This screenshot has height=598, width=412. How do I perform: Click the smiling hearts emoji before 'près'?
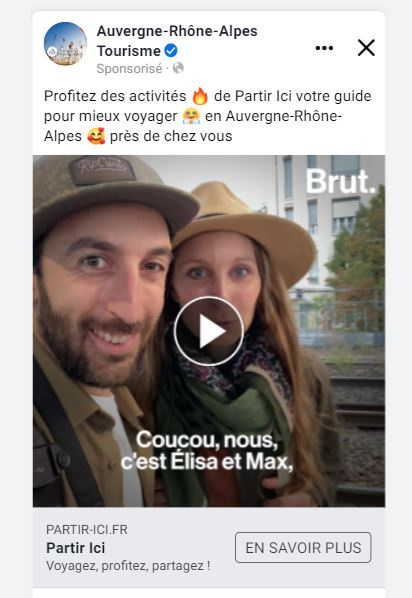click(96, 136)
